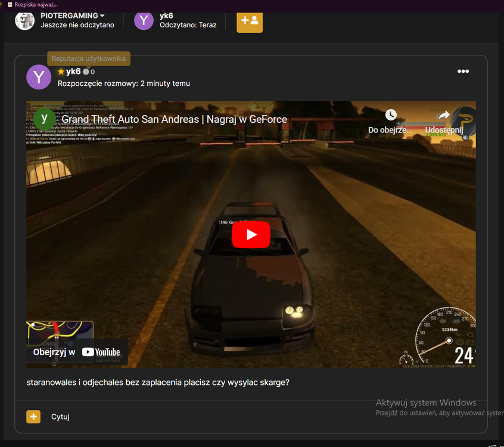
Task: Open the yk6 author name link
Action: [x=73, y=72]
